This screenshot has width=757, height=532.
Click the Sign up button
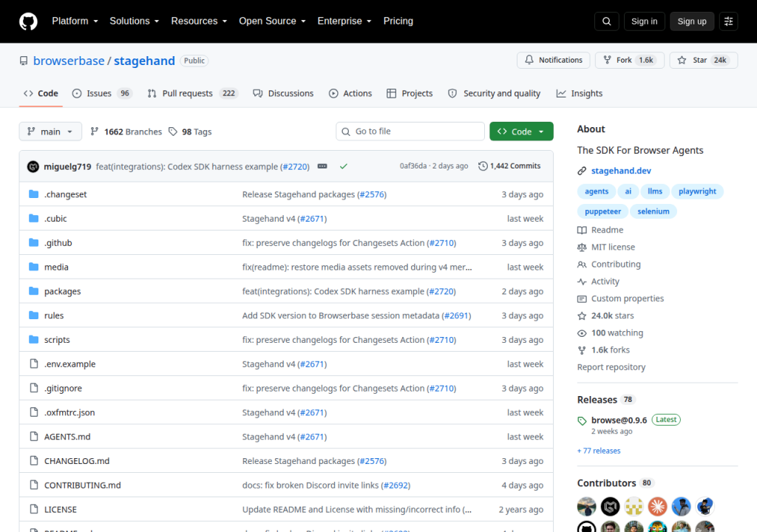(692, 21)
